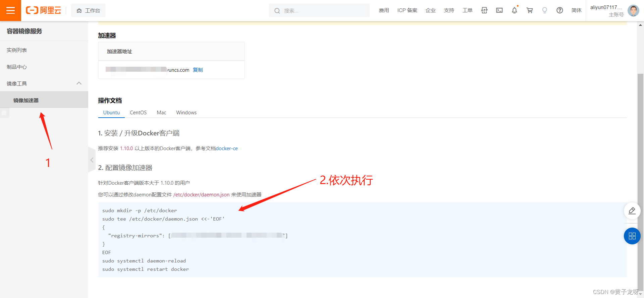The height and width of the screenshot is (298, 644).
Task: Open the 费用 menu
Action: [384, 10]
